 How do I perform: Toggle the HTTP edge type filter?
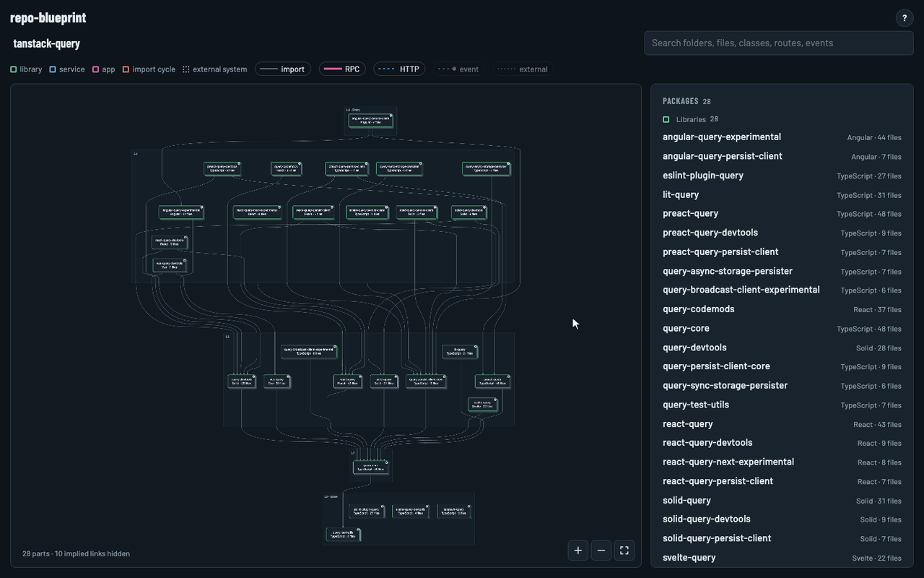pyautogui.click(x=399, y=69)
